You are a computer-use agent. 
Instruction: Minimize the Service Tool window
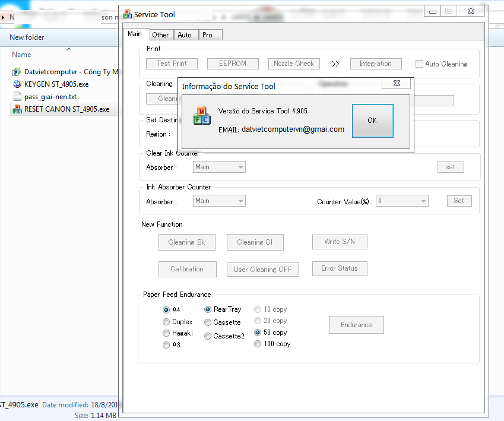[433, 11]
